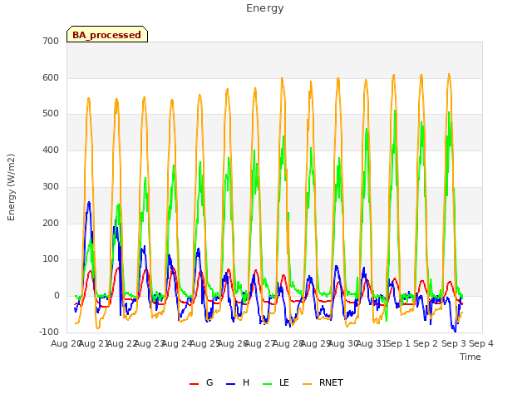This screenshot has height=399, width=532.
Task: Click the 0 y-axis tick label
Action: pos(57,296)
